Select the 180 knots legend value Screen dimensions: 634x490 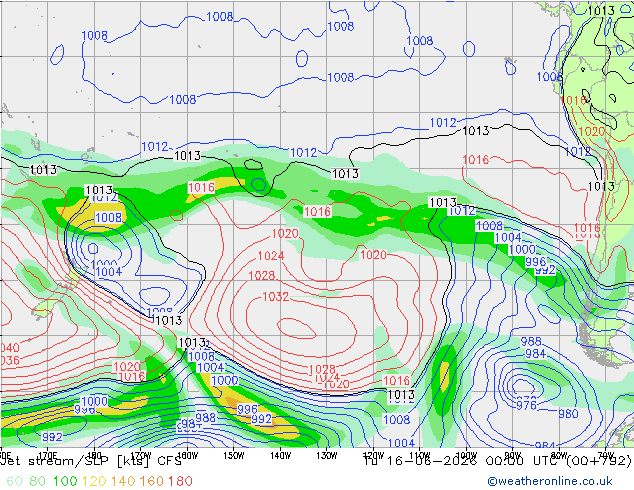pyautogui.click(x=180, y=481)
